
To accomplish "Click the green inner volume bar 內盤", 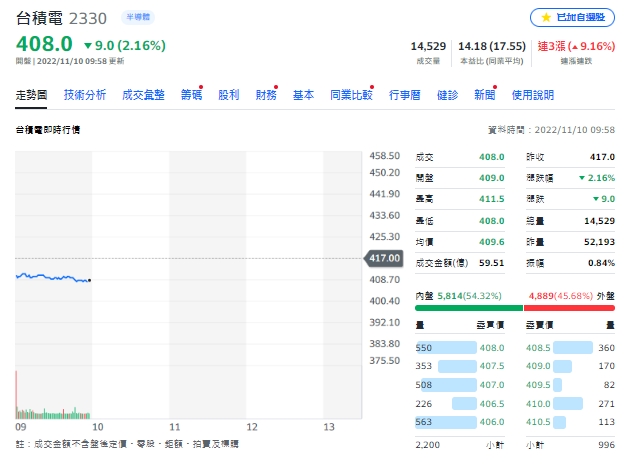I will pyautogui.click(x=469, y=308).
